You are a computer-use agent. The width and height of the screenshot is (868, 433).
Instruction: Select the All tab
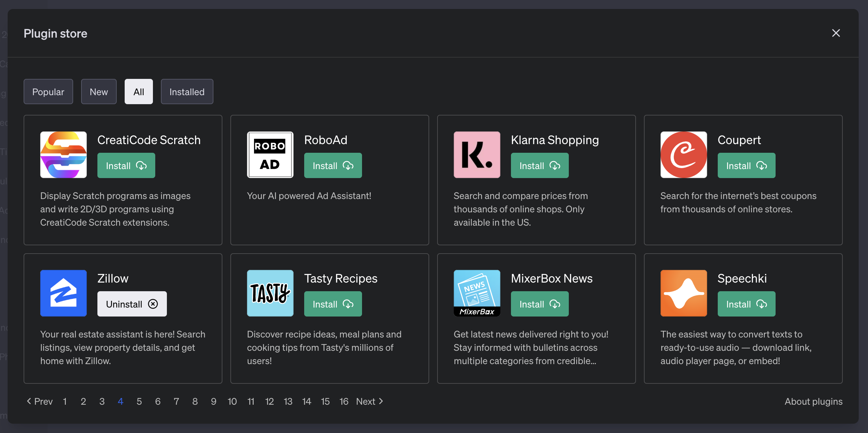click(x=139, y=92)
